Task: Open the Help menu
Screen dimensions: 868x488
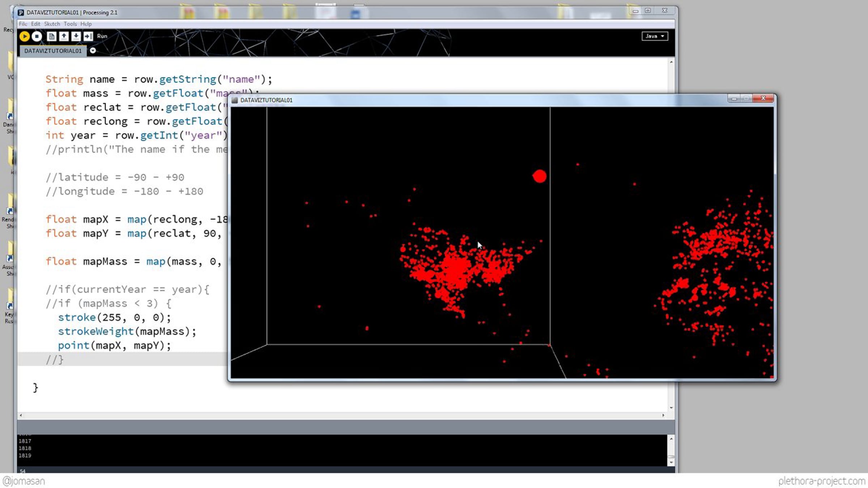Action: click(x=86, y=24)
